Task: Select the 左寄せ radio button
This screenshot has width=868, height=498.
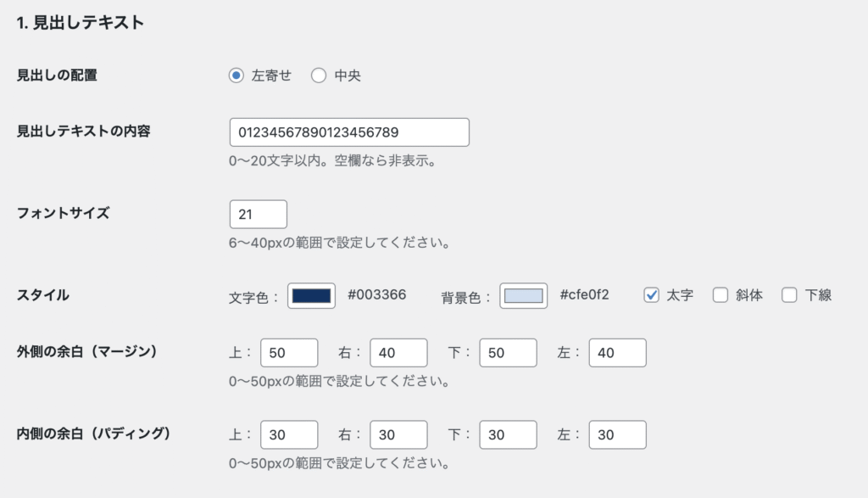Action: [x=236, y=76]
